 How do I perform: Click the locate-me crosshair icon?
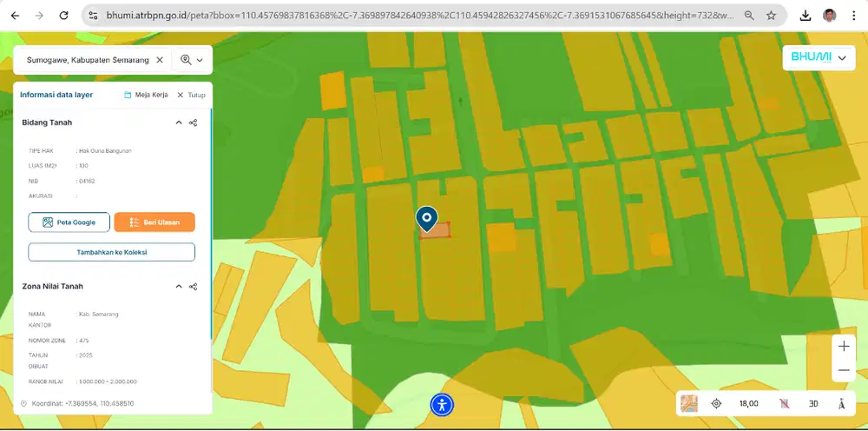pos(716,403)
